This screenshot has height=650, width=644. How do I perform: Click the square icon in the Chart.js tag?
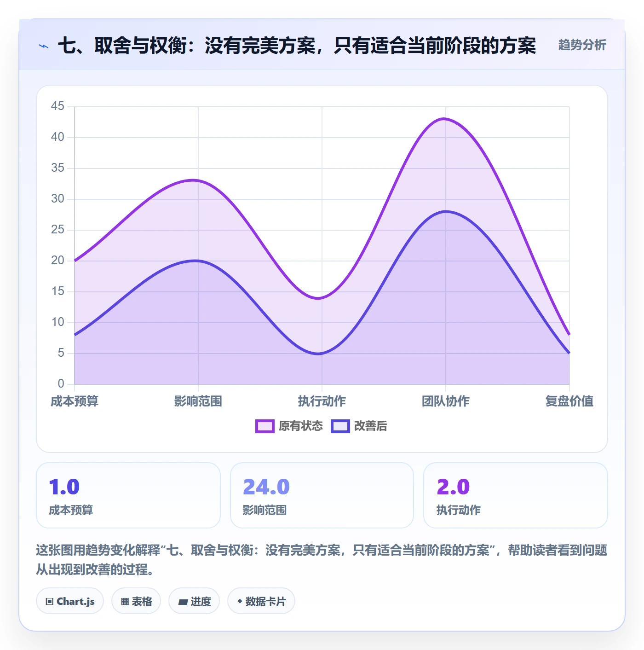[x=50, y=602]
